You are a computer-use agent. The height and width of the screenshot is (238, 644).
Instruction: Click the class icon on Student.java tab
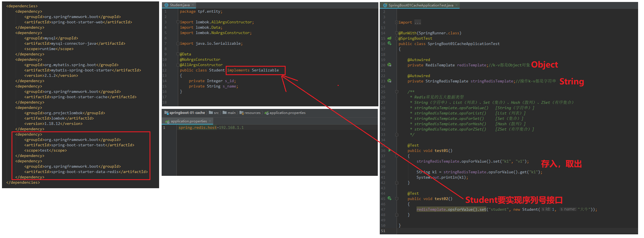tap(166, 5)
